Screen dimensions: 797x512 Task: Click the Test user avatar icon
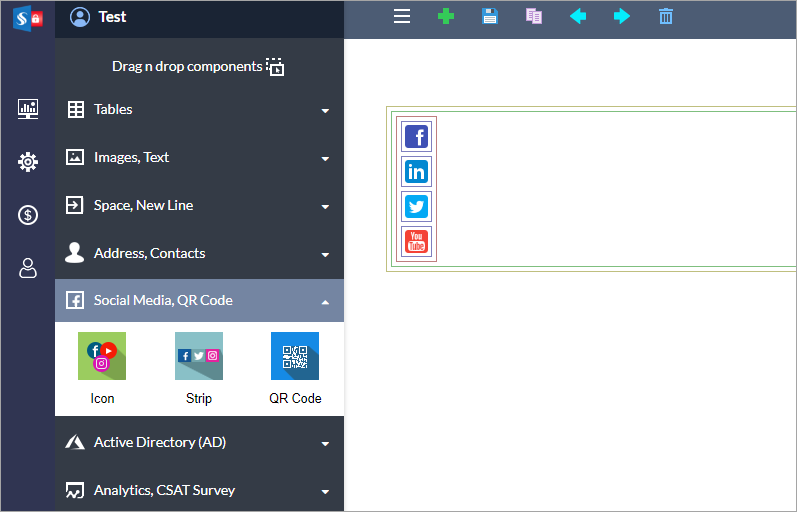click(80, 17)
